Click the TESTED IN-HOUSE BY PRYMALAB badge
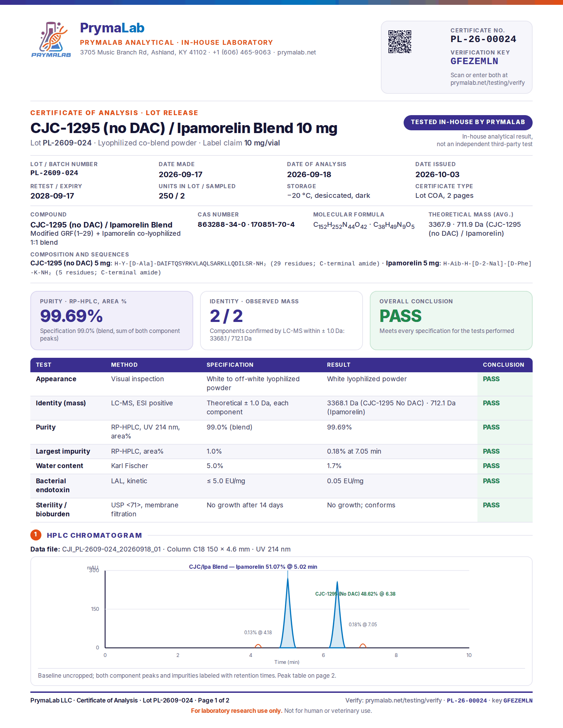563x728 pixels. [x=468, y=122]
